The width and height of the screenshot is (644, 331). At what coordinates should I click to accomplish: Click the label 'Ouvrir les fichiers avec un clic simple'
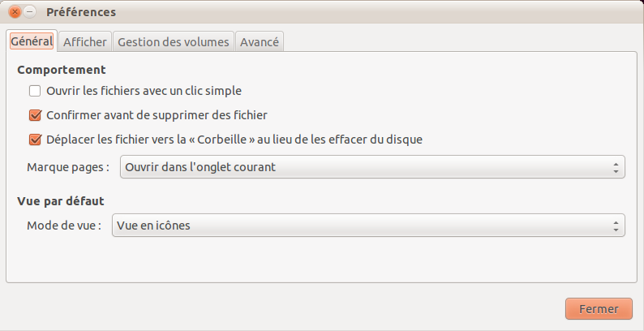144,91
